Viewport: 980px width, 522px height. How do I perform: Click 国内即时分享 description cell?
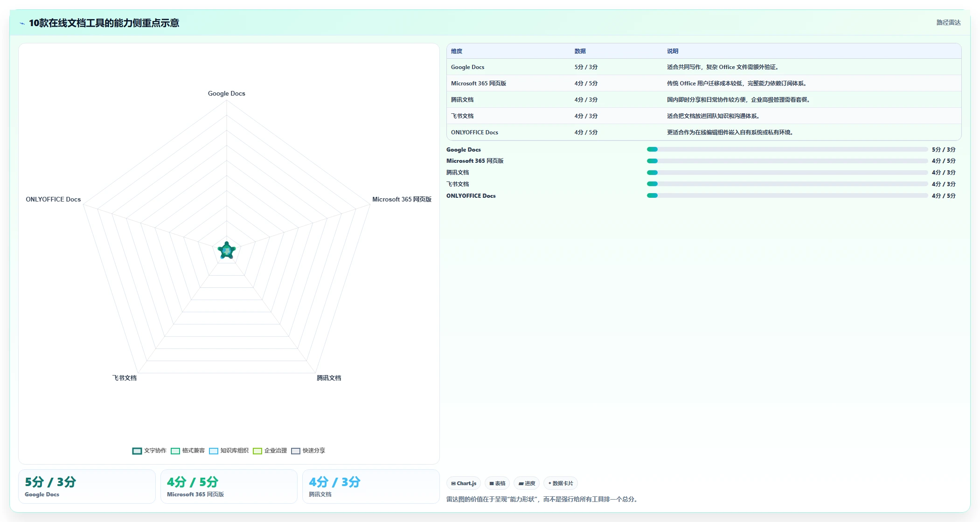[x=738, y=100]
